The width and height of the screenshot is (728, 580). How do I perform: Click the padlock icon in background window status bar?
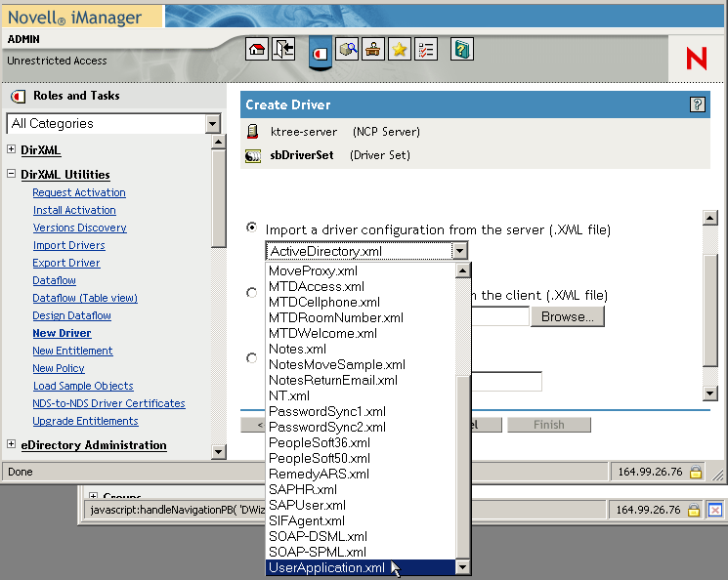[694, 511]
